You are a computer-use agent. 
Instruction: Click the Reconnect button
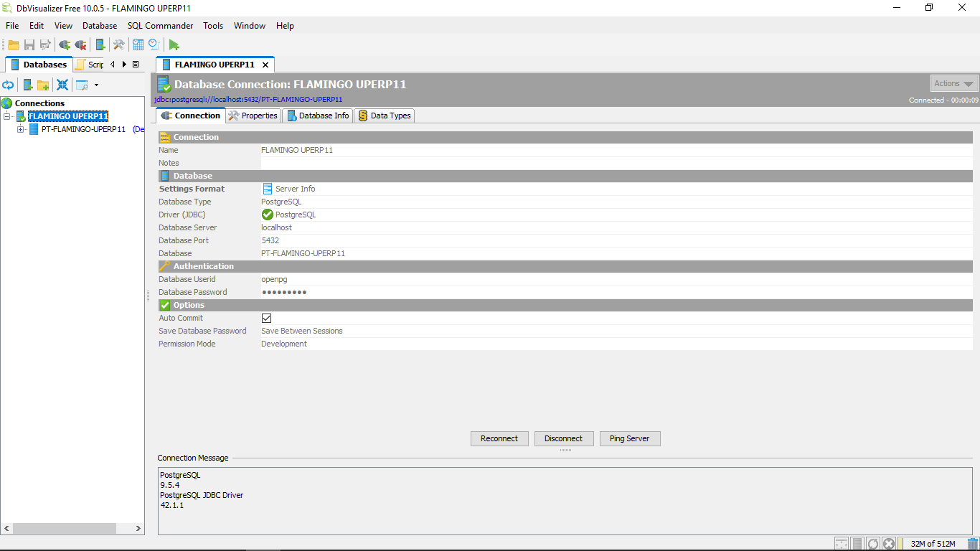coord(499,438)
